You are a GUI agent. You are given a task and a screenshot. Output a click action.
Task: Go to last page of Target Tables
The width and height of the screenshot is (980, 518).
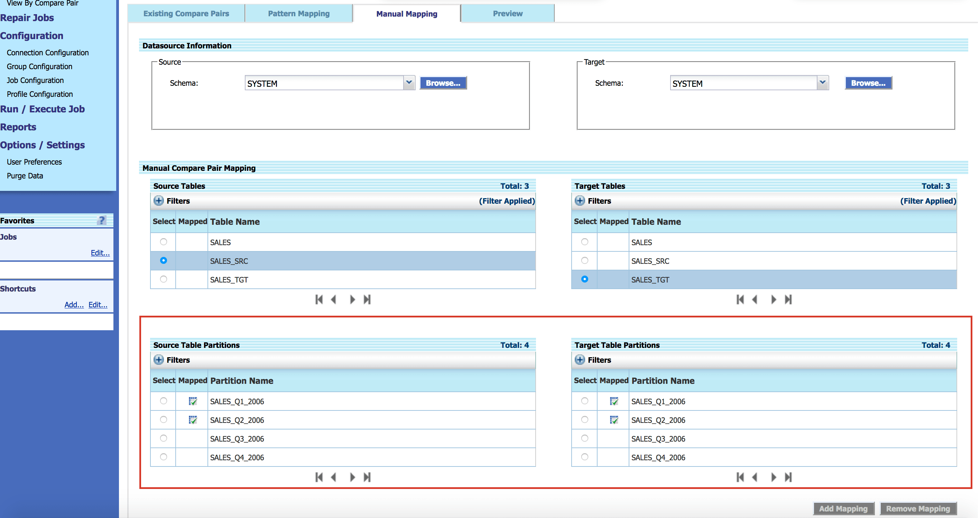(788, 299)
